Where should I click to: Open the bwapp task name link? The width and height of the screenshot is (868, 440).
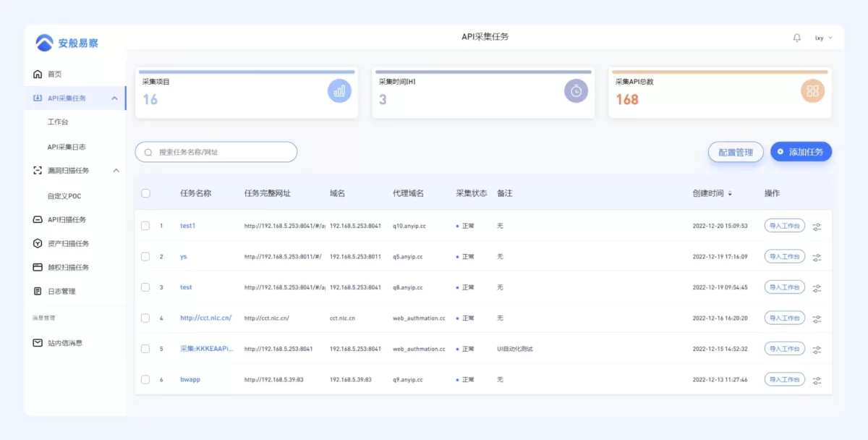coord(190,379)
